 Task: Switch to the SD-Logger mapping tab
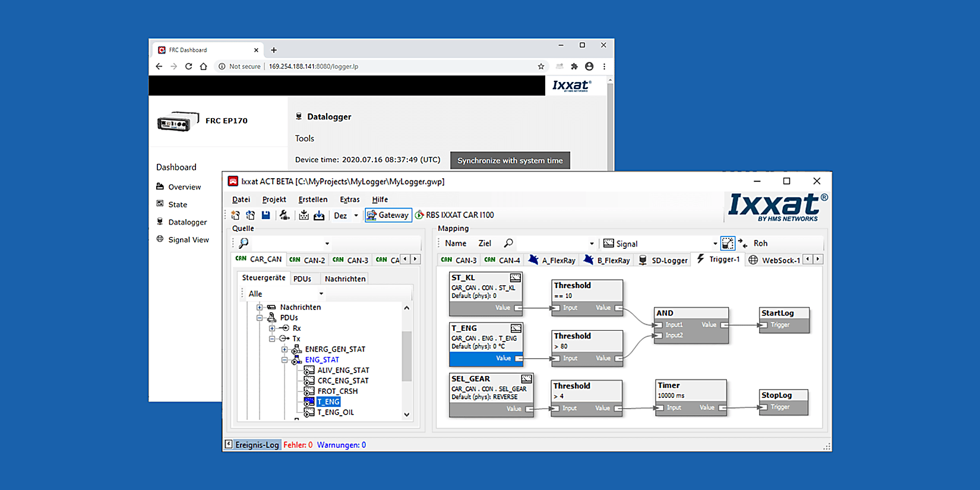tap(663, 260)
